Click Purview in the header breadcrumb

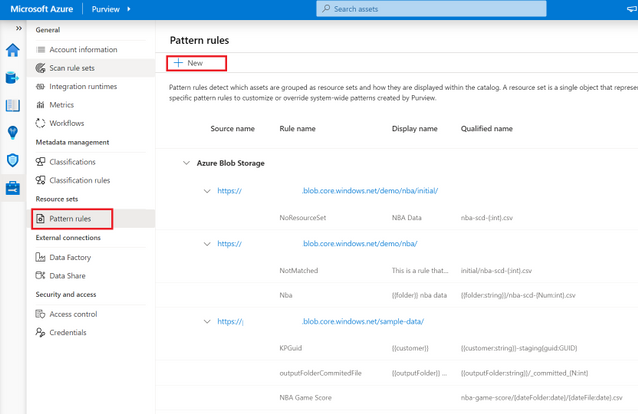coord(105,9)
